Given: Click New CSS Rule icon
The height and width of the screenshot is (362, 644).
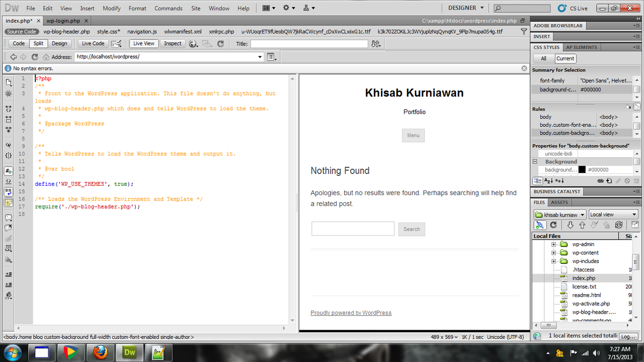Looking at the screenshot, I should [609, 180].
